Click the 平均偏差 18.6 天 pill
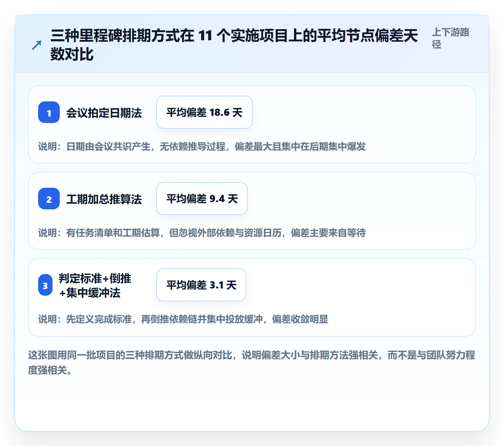The image size is (504, 446). click(204, 112)
